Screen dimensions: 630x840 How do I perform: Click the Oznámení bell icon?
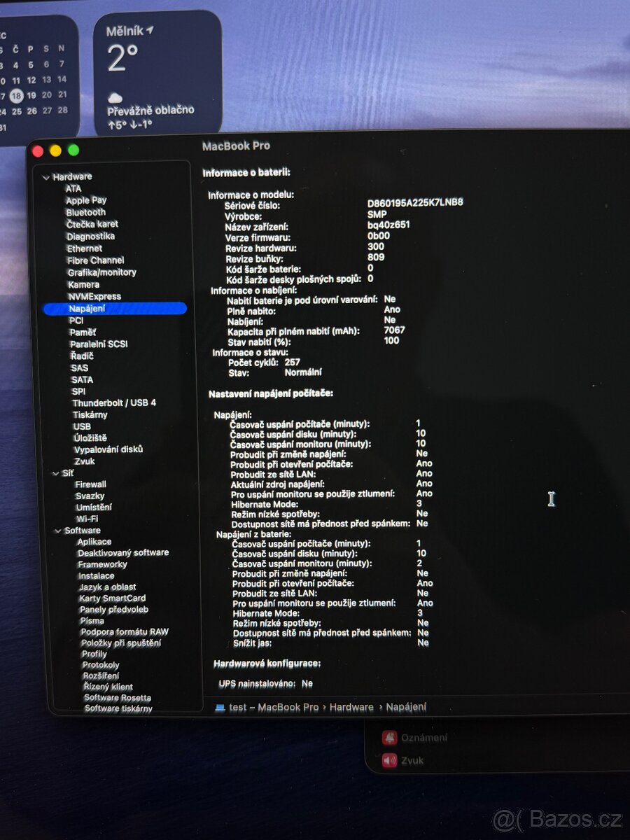pyautogui.click(x=388, y=736)
